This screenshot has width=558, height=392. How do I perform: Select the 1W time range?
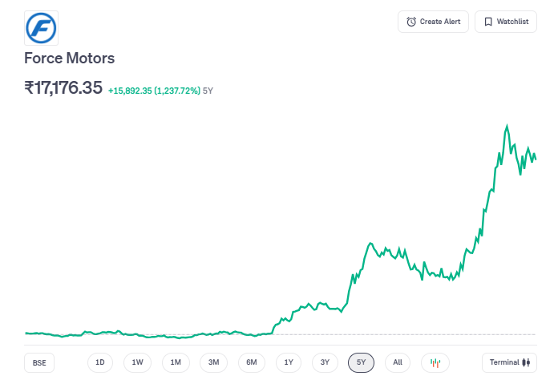coord(137,362)
